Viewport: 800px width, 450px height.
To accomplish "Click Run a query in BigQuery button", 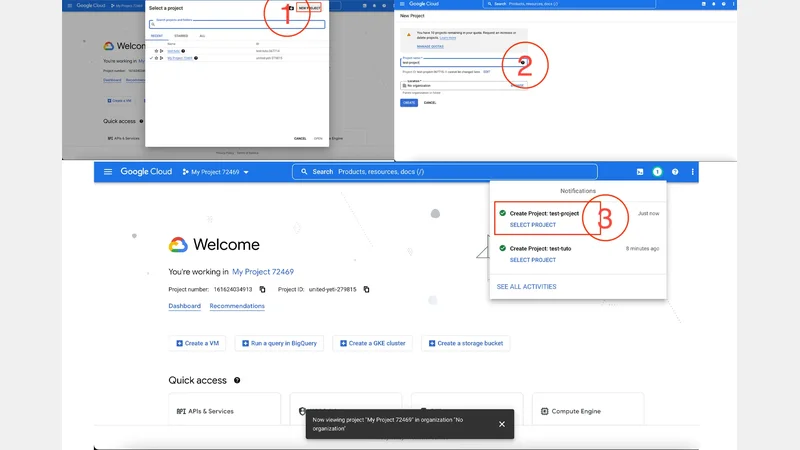I will (x=279, y=343).
